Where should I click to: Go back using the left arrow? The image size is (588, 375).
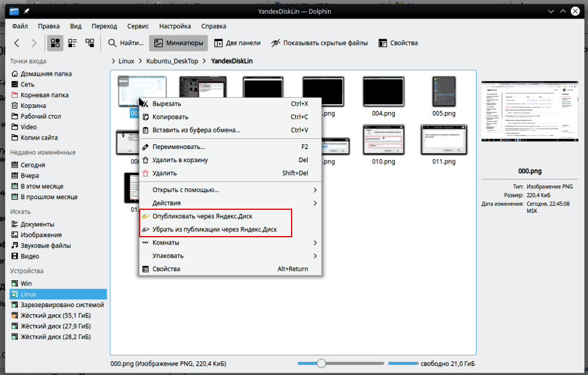click(x=17, y=43)
